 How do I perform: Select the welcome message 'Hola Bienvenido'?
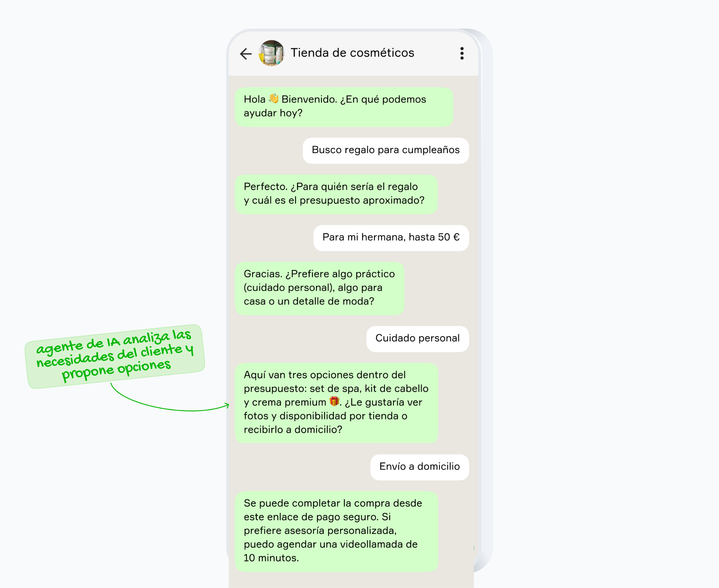pyautogui.click(x=344, y=107)
